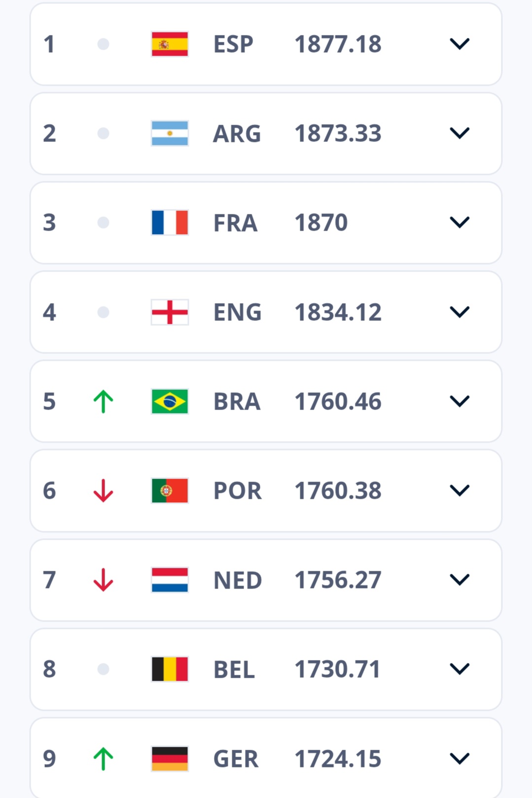Expand the BEL ranking chevron
The image size is (532, 798).
tap(459, 669)
